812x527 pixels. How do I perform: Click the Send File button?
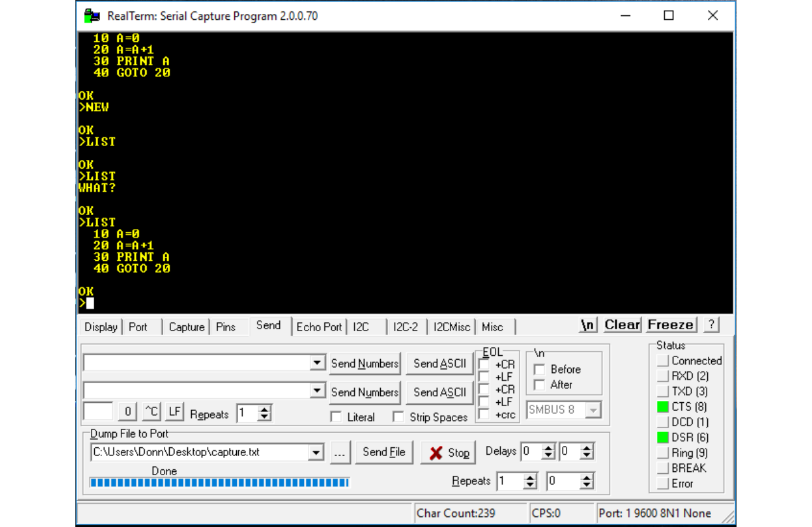pyautogui.click(x=384, y=453)
